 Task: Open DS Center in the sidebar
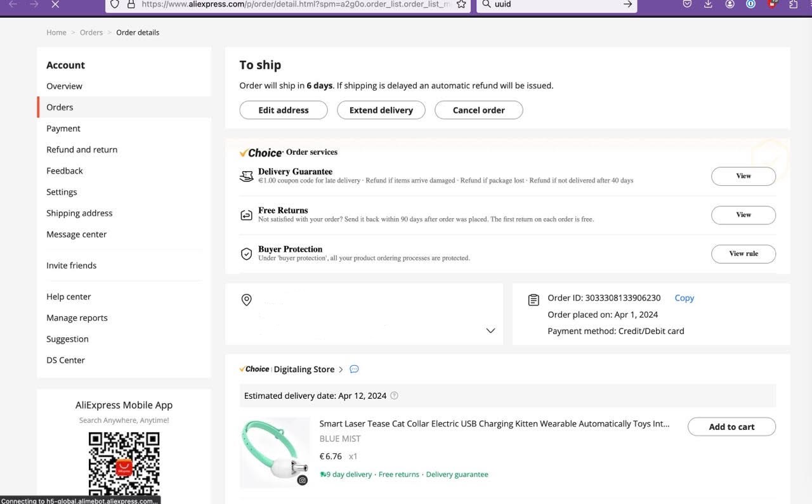tap(65, 360)
